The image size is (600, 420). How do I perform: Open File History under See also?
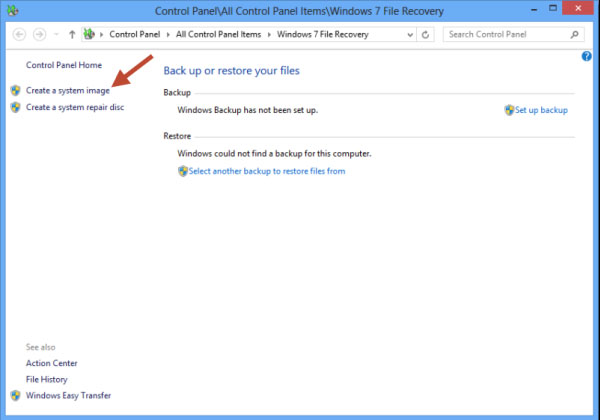click(47, 379)
